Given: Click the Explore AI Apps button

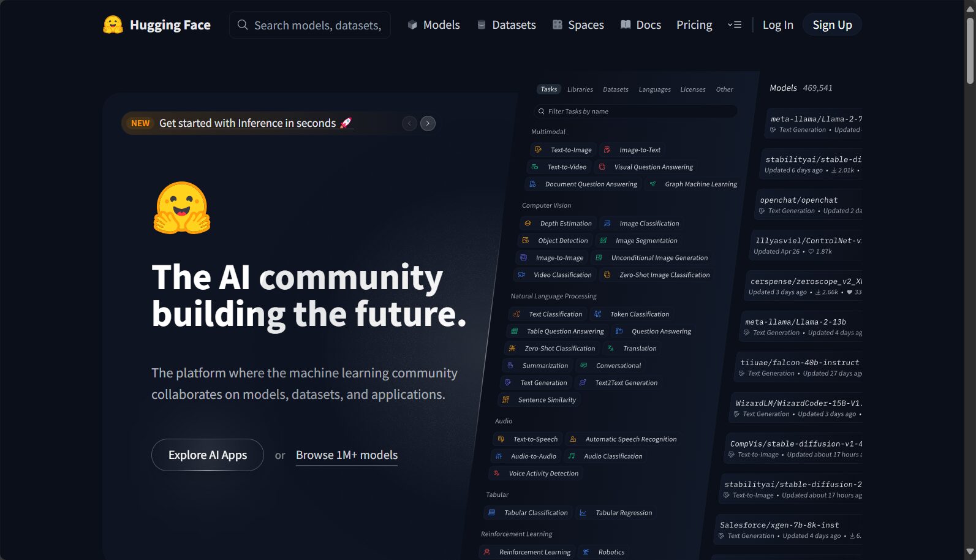Looking at the screenshot, I should click(x=208, y=455).
